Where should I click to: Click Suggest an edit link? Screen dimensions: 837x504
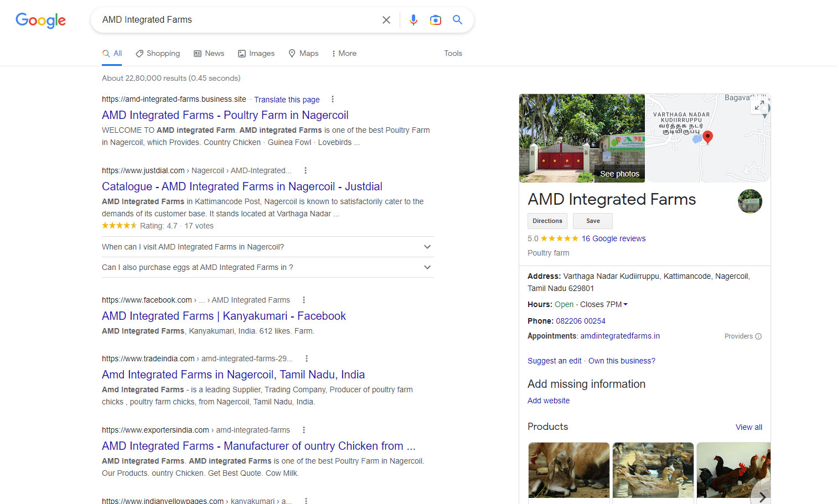[554, 361]
